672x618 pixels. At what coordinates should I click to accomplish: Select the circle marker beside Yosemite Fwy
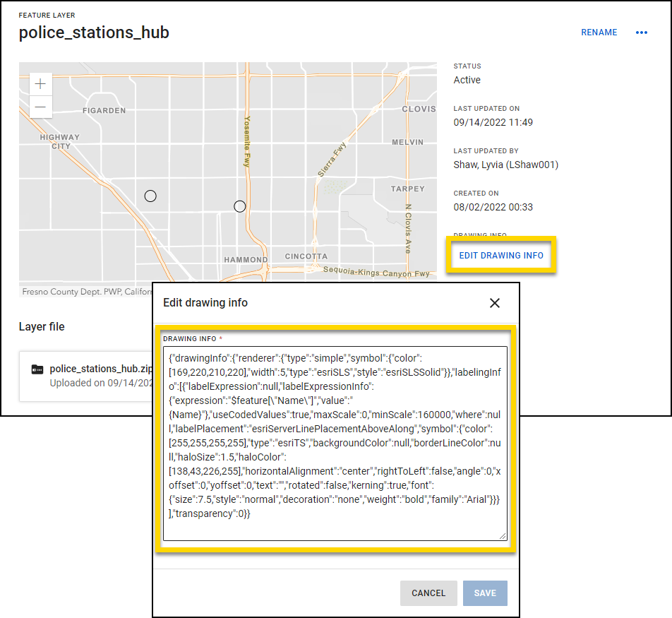(x=239, y=206)
